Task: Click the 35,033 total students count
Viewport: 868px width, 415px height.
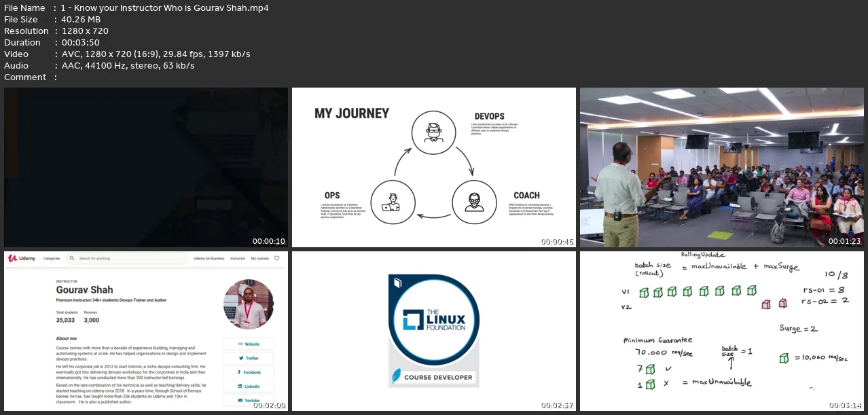Action: [x=66, y=320]
